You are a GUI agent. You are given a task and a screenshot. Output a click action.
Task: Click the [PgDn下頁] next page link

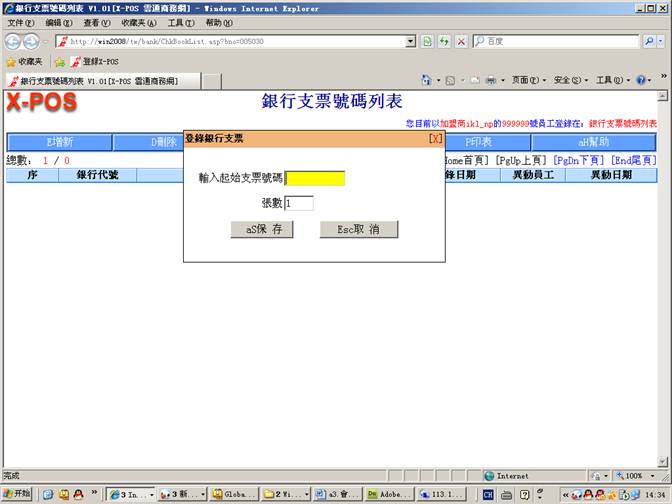[579, 160]
